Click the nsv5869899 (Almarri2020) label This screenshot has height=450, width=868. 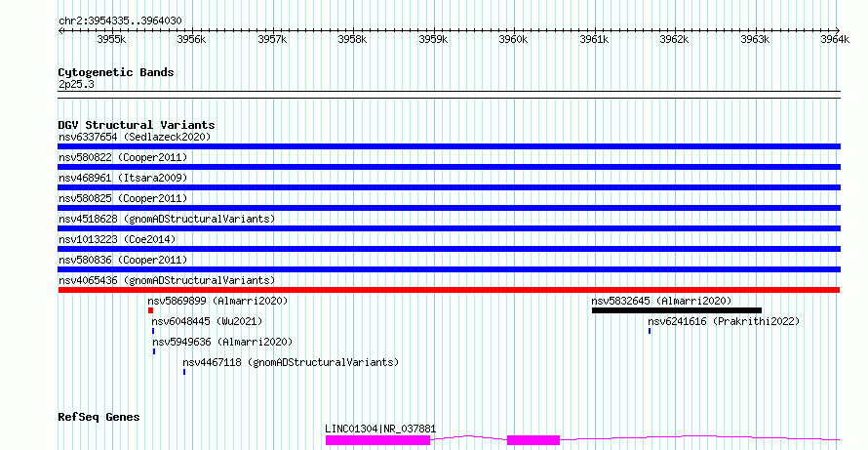[218, 301]
